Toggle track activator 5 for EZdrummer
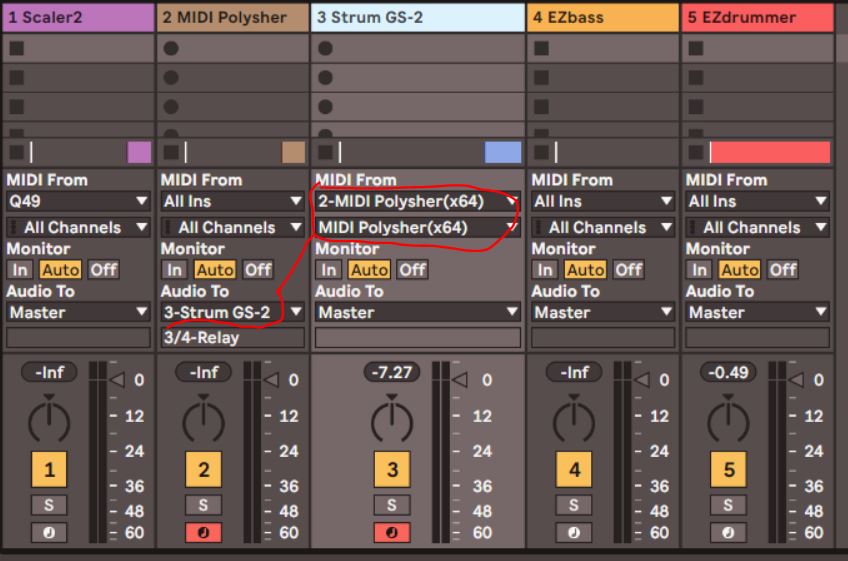This screenshot has height=561, width=848. (728, 469)
